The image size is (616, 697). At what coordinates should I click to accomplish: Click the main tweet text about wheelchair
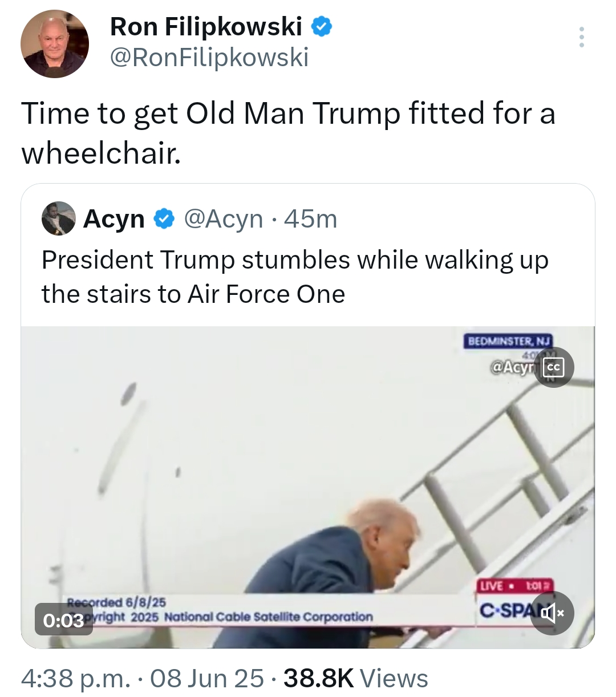tap(288, 132)
